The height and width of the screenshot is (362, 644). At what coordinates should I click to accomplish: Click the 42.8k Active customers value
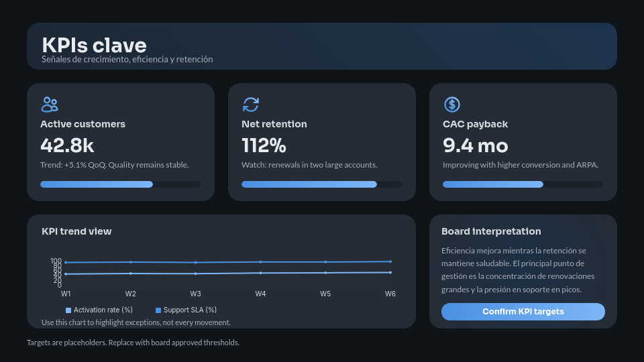pyautogui.click(x=67, y=145)
